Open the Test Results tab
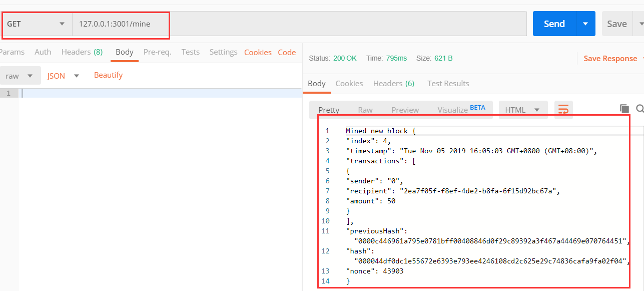 click(448, 84)
